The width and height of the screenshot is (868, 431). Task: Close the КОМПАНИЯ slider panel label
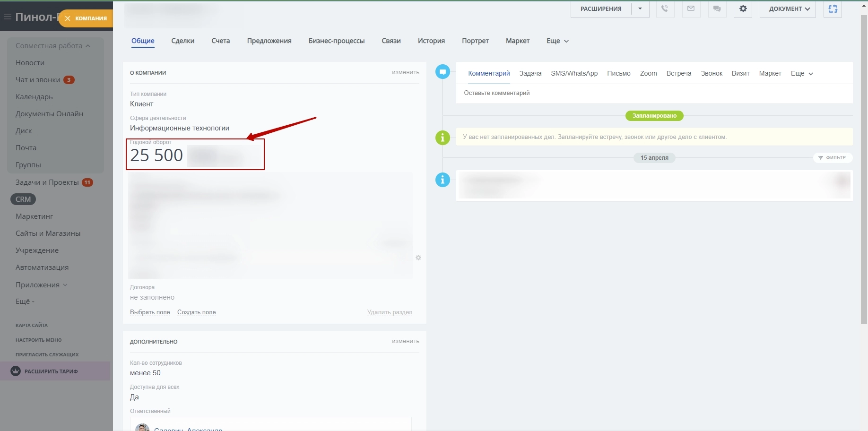point(68,18)
